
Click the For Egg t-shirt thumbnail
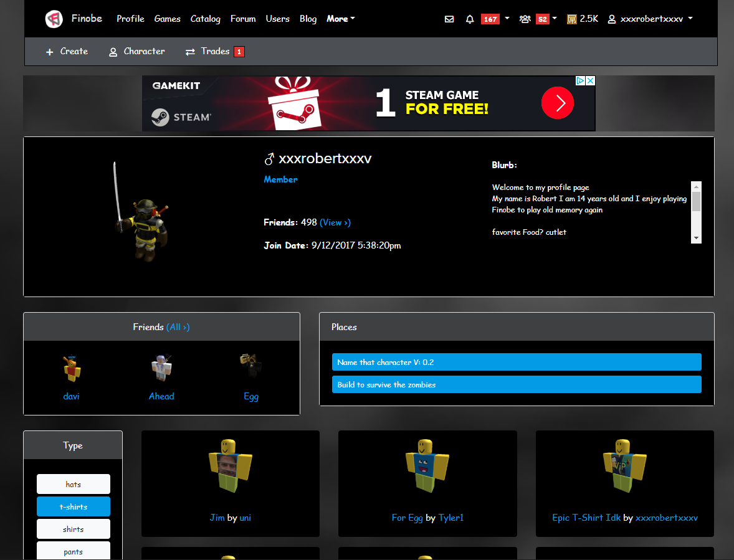click(x=427, y=466)
